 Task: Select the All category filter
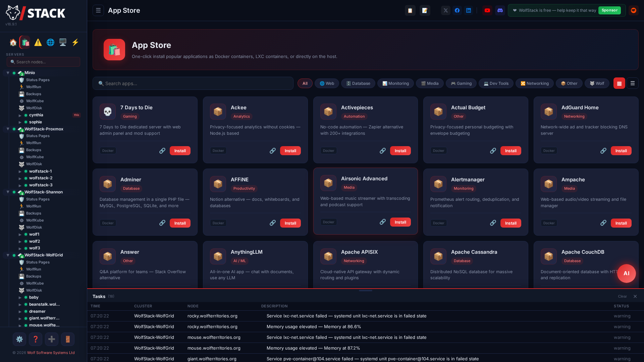[x=305, y=83]
